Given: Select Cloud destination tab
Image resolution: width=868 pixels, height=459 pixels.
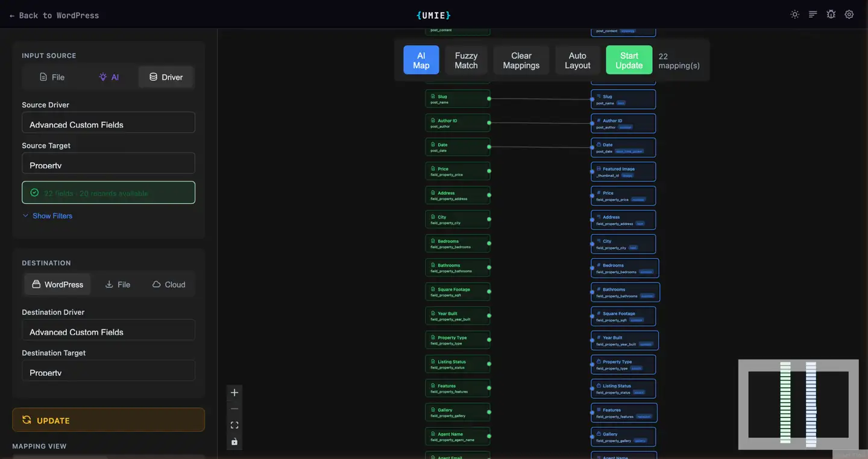Looking at the screenshot, I should (169, 285).
